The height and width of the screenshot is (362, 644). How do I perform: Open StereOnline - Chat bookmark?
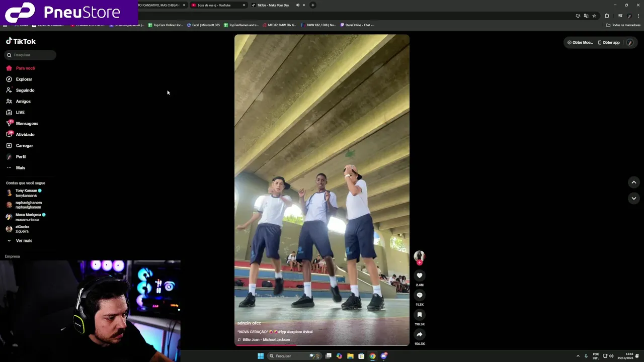click(x=357, y=25)
